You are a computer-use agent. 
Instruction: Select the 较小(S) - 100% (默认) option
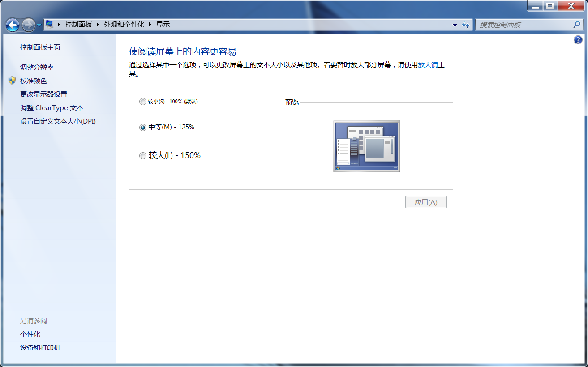point(143,102)
